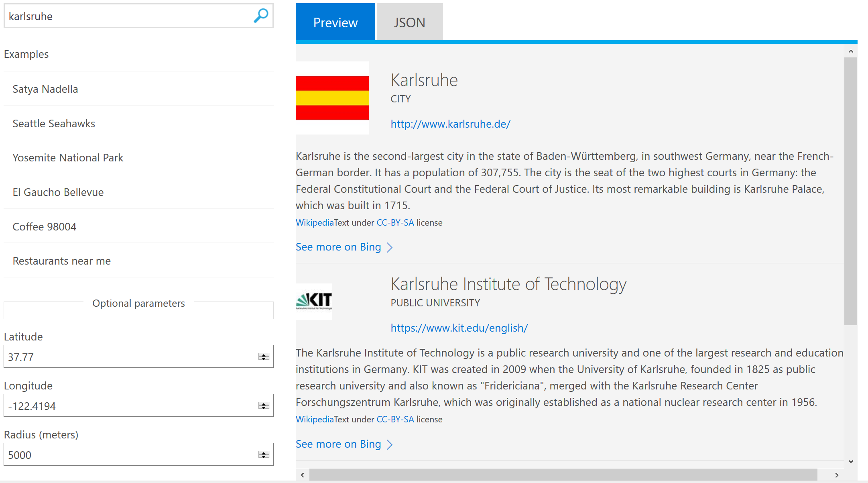The height and width of the screenshot is (483, 868).
Task: Increase the Latitude value with the stepper
Action: 263,354
